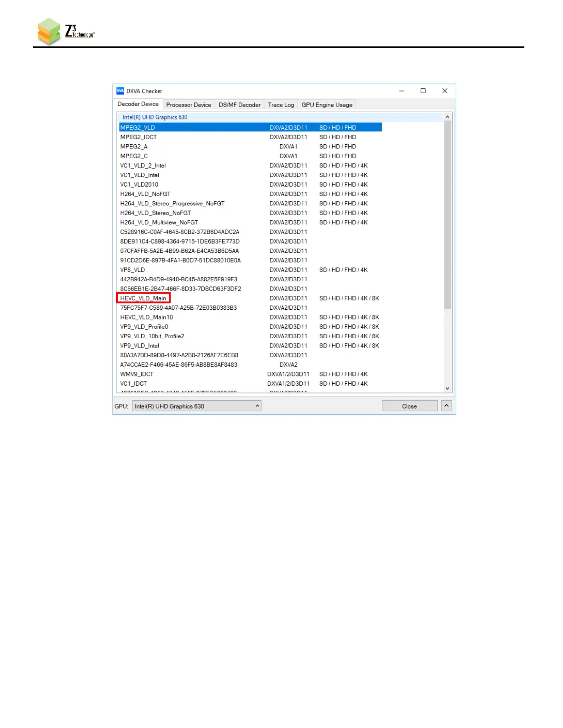
Task: Select the VC1_VLD_2_Intel entry
Action: pyautogui.click(x=250, y=165)
